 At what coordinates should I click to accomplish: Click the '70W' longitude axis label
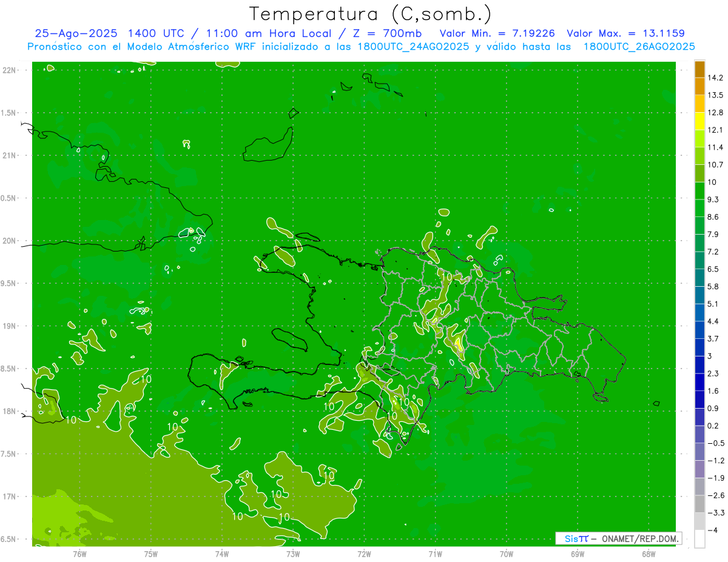click(x=507, y=554)
